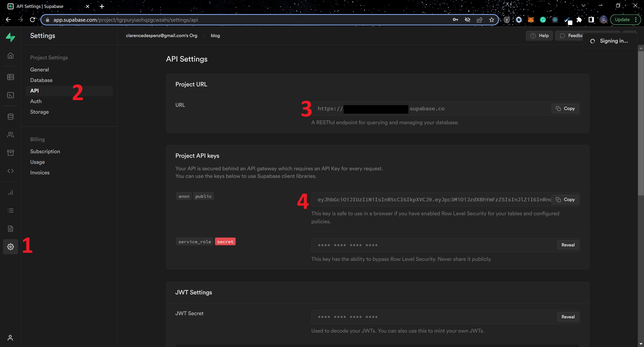Open the Help dialog

pyautogui.click(x=539, y=36)
